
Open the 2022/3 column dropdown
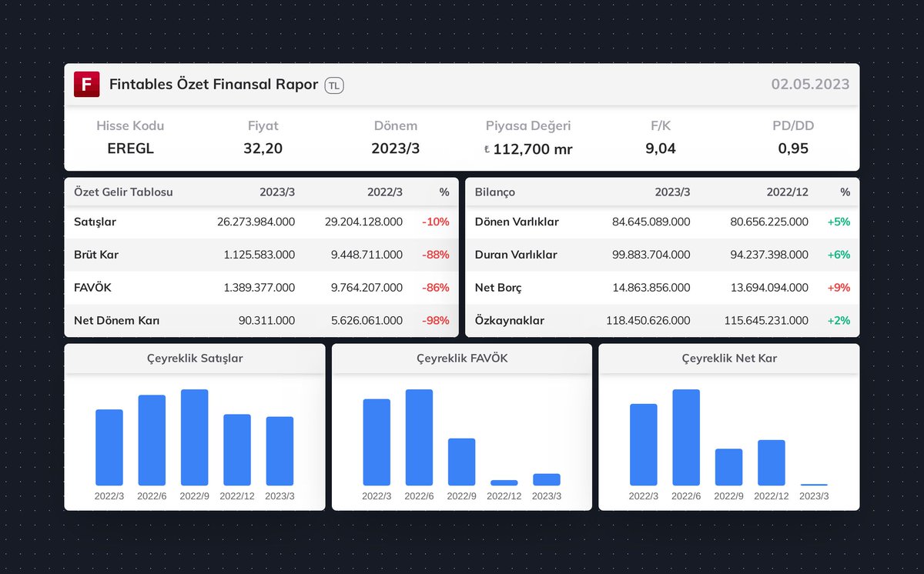[385, 192]
